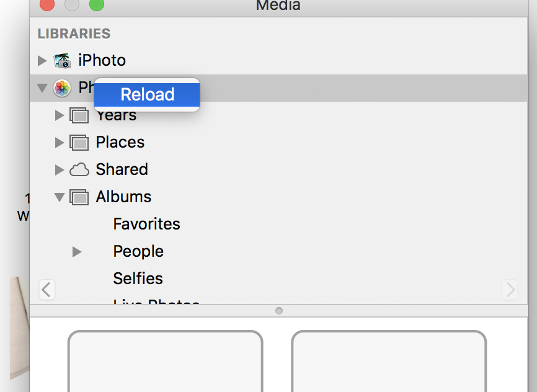
Task: Select the first empty photo thumbnail
Action: [166, 361]
